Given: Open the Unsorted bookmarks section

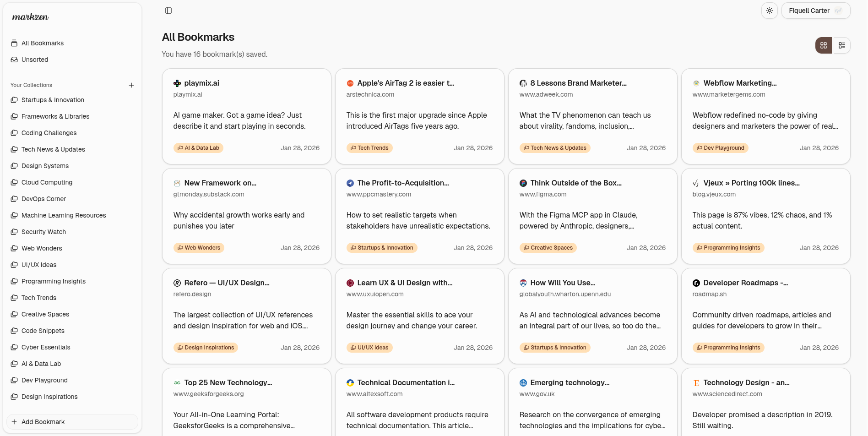Looking at the screenshot, I should click(x=35, y=60).
